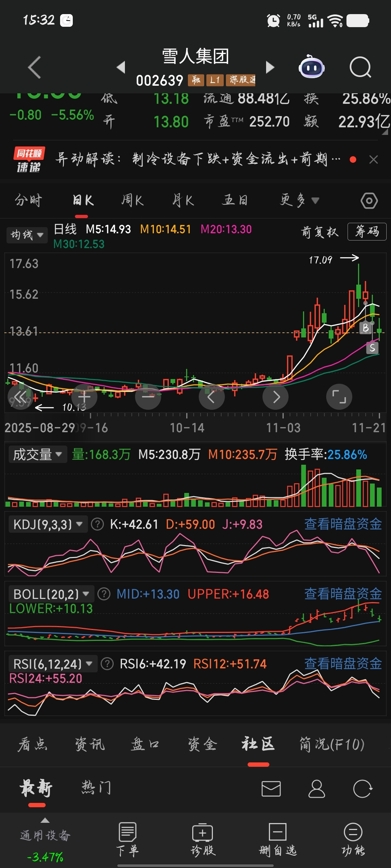Select the 周K chart tab
Image resolution: width=391 pixels, height=868 pixels.
click(x=133, y=200)
